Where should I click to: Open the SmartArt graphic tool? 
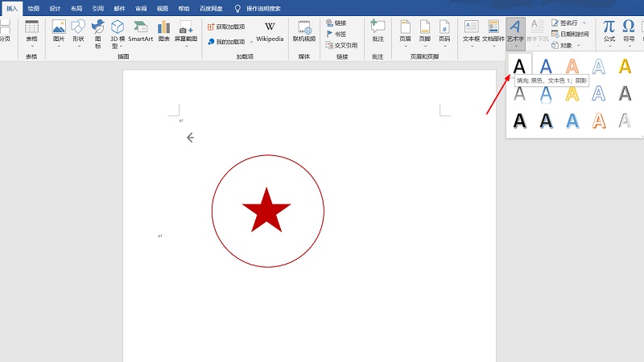click(141, 32)
